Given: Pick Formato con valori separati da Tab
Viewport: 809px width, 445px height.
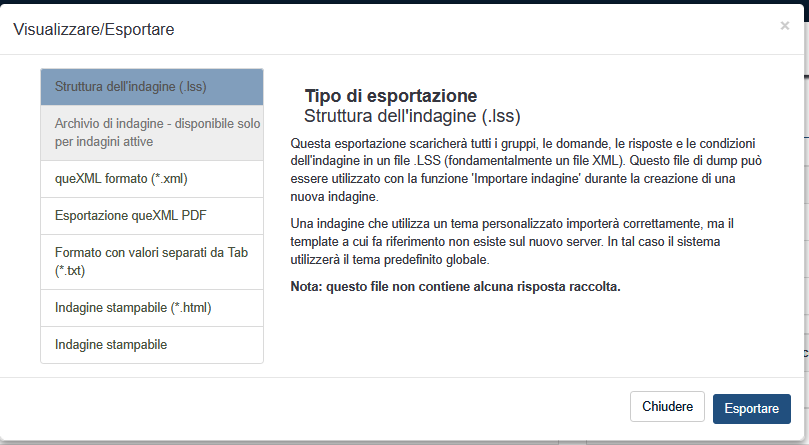Looking at the screenshot, I should [x=151, y=261].
